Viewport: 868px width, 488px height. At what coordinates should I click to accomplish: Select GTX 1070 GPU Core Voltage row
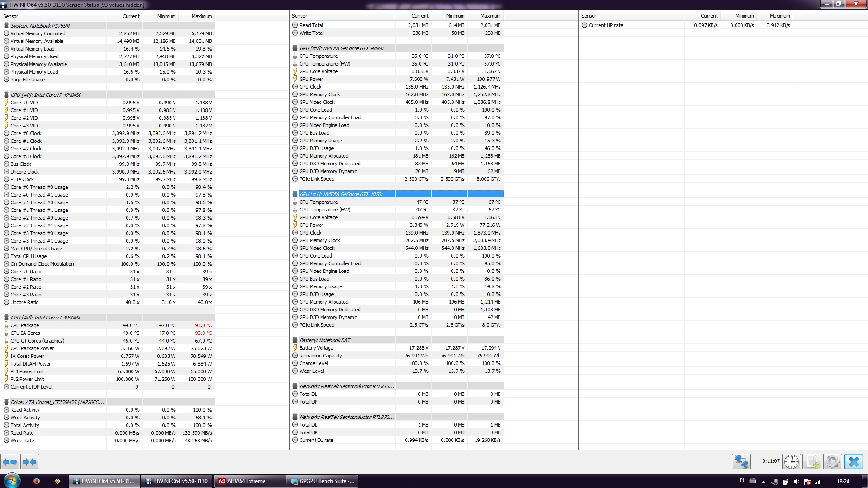click(397, 217)
